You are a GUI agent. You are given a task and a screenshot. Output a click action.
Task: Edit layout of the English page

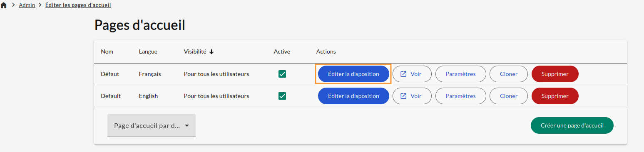(x=353, y=96)
